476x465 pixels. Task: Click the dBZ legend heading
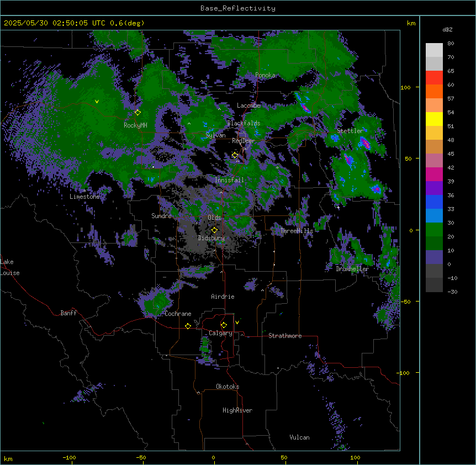click(447, 30)
